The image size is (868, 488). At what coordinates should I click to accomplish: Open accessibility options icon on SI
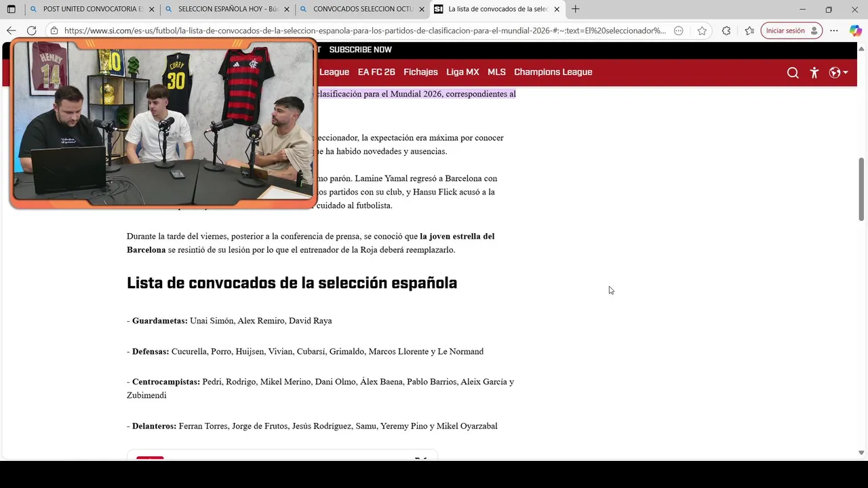click(x=814, y=73)
